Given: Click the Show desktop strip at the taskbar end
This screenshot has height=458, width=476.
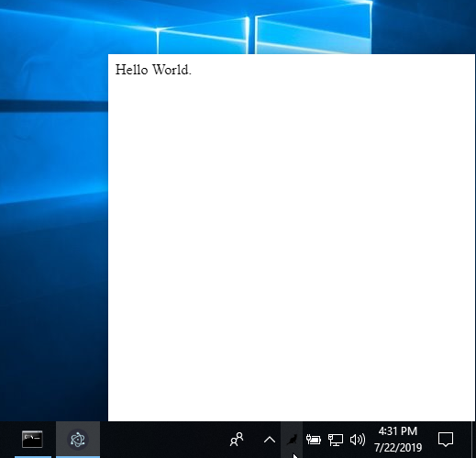Looking at the screenshot, I should [x=473, y=440].
